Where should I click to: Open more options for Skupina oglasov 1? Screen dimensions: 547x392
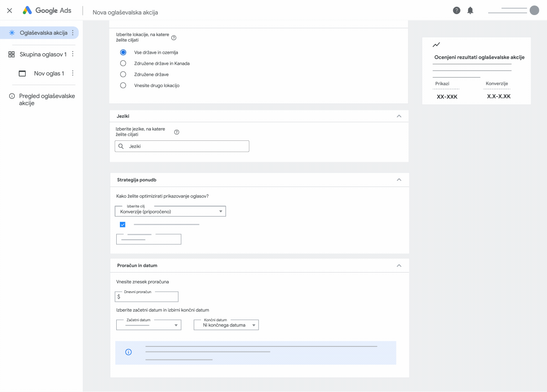[x=73, y=54]
